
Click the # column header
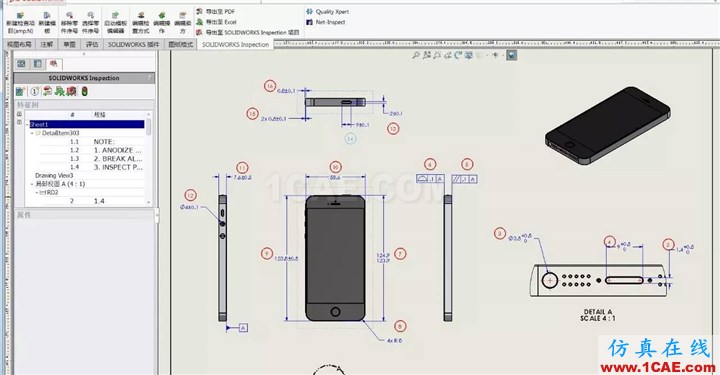73,115
